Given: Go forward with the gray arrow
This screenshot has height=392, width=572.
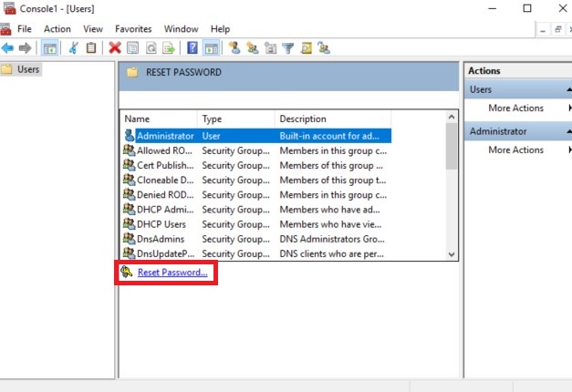Looking at the screenshot, I should (x=25, y=47).
